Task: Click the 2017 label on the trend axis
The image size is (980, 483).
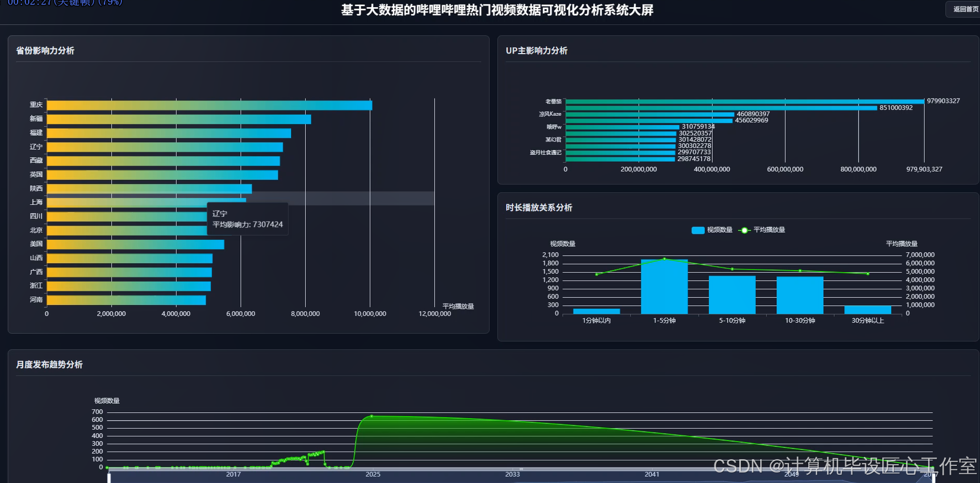Action: [x=234, y=474]
